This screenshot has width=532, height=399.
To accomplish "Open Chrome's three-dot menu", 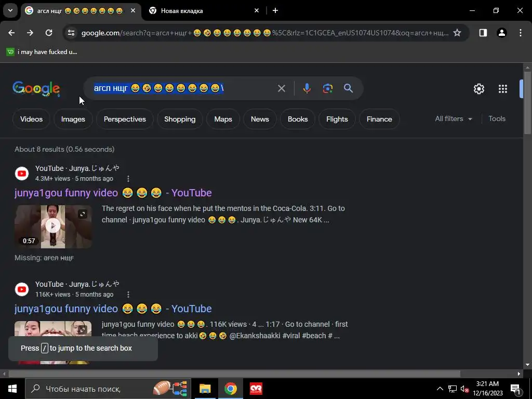I will pyautogui.click(x=521, y=33).
